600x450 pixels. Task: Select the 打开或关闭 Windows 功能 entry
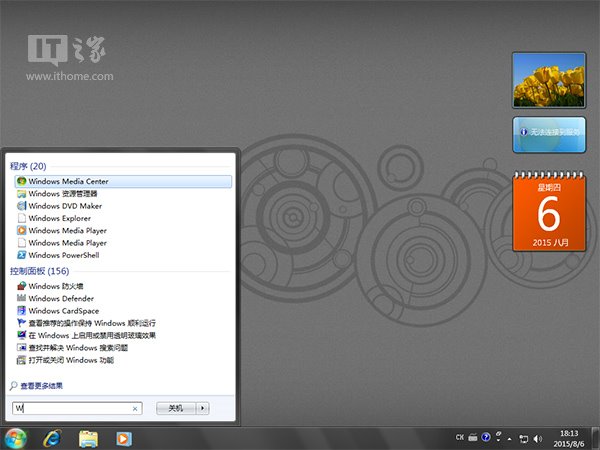pyautogui.click(x=70, y=359)
